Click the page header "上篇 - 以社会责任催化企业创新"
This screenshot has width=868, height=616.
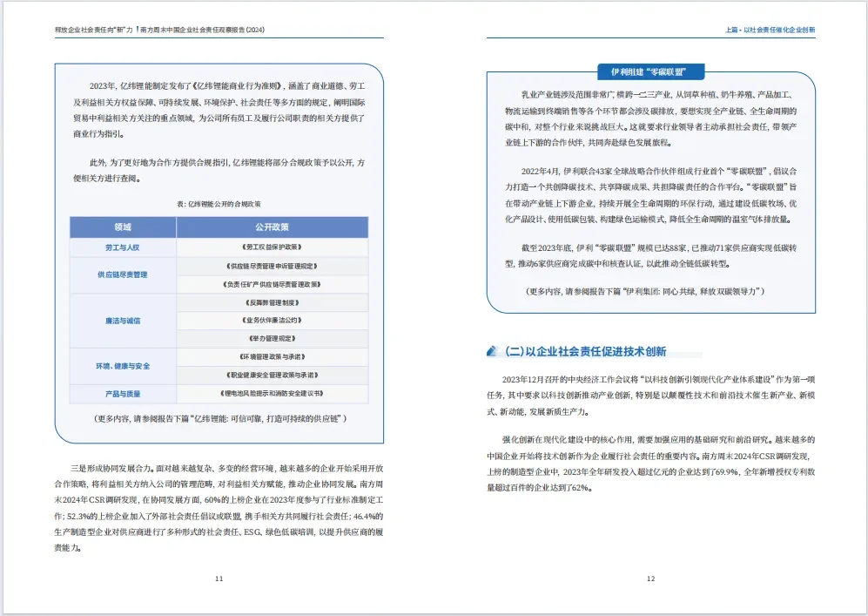coord(770,30)
